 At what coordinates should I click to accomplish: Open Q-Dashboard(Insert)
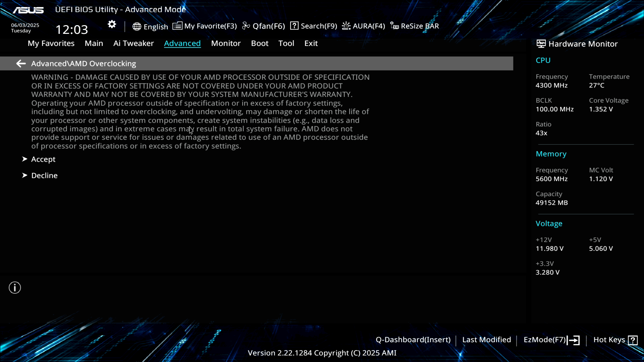click(x=413, y=340)
